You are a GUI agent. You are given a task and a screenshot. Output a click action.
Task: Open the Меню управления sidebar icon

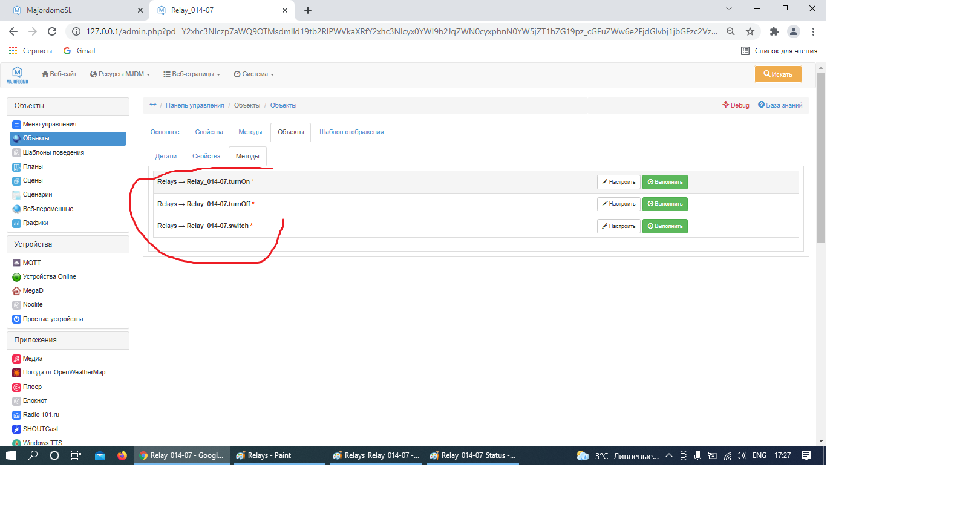pos(16,125)
